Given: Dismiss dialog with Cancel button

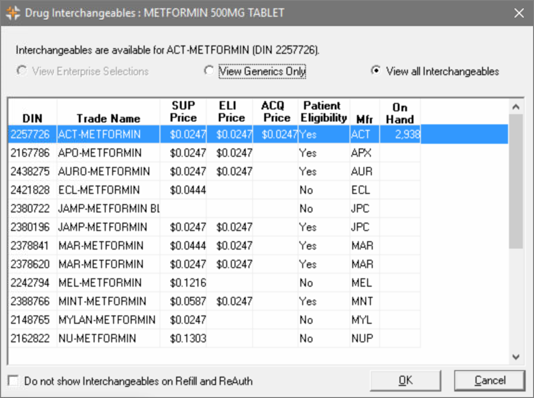Looking at the screenshot, I should pos(489,380).
